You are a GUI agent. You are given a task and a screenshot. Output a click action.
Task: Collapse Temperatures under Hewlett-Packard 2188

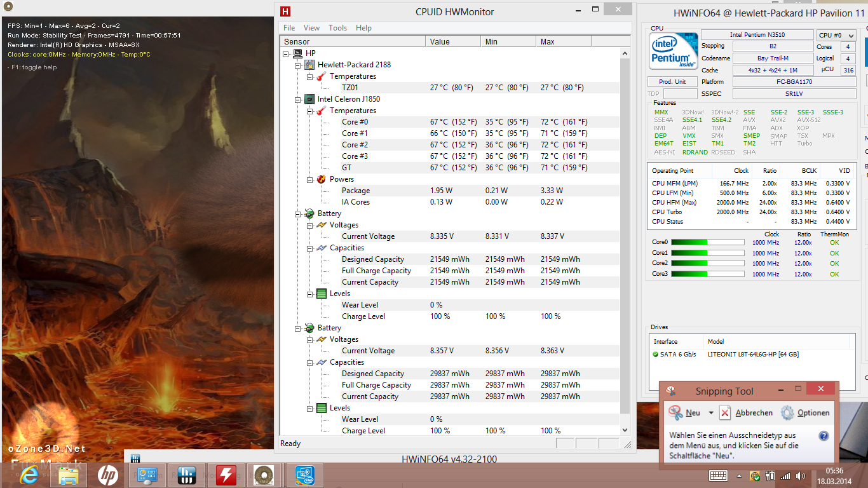pyautogui.click(x=310, y=76)
